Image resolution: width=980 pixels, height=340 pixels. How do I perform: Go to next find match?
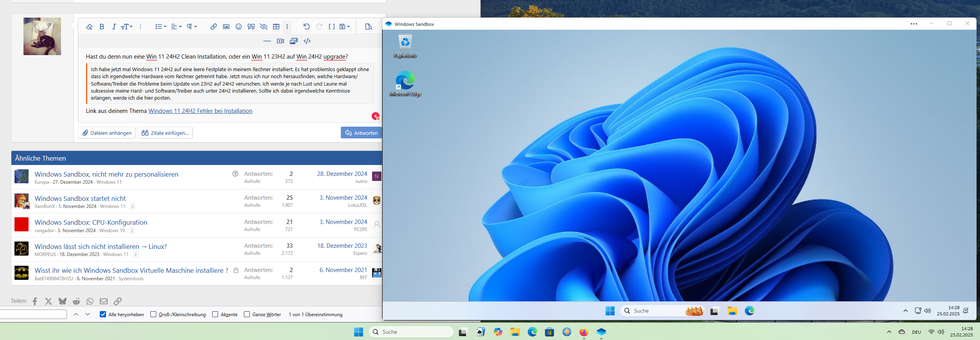(88, 314)
